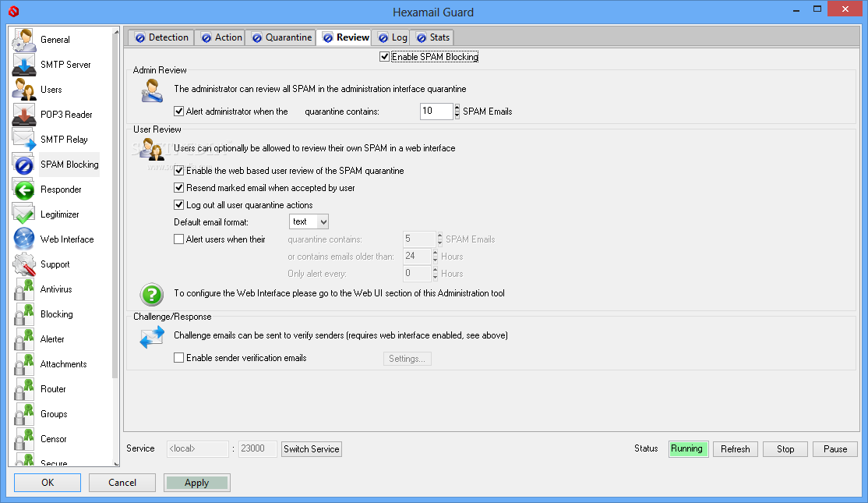The width and height of the screenshot is (868, 503).
Task: Switch to the Stats tab
Action: point(432,37)
